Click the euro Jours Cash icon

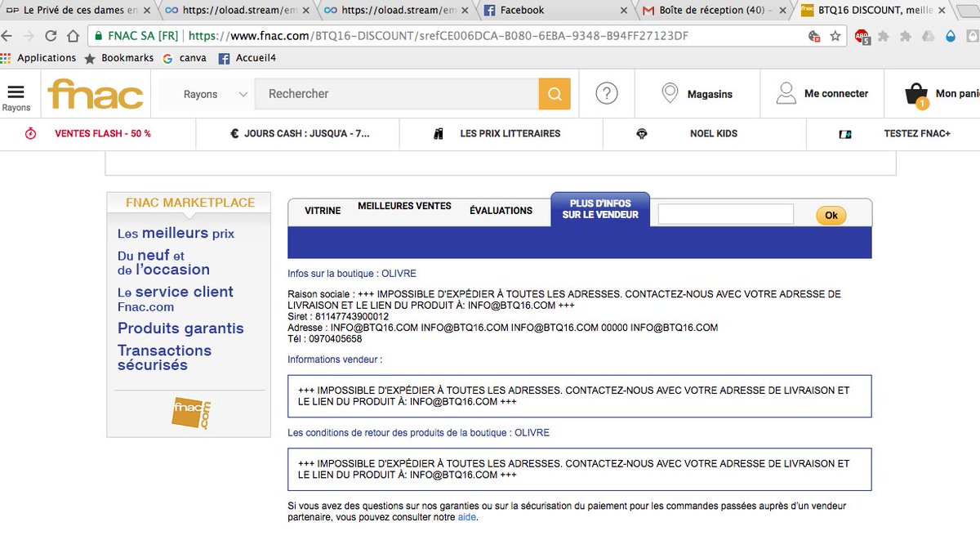pos(234,133)
